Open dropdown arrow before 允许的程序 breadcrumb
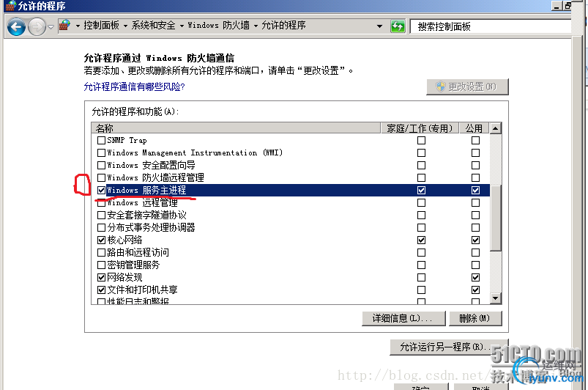The width and height of the screenshot is (588, 390). [256, 26]
